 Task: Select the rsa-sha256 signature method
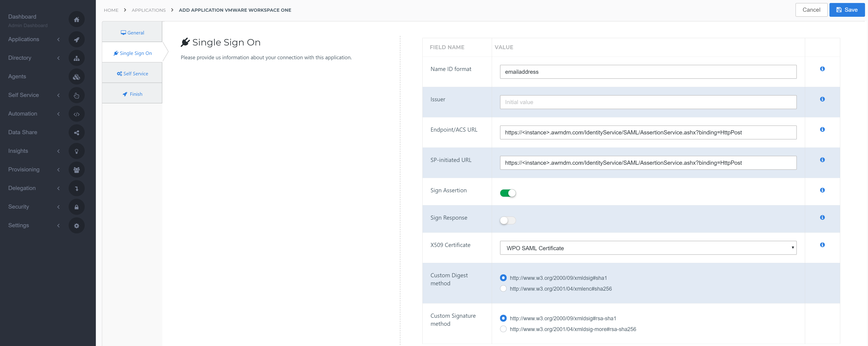[x=503, y=329]
